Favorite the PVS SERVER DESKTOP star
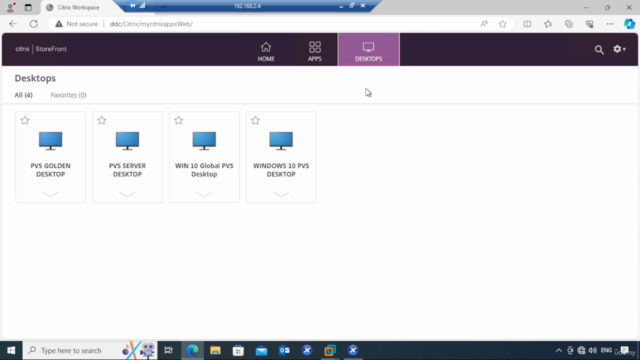This screenshot has width=640, height=360. coord(102,120)
